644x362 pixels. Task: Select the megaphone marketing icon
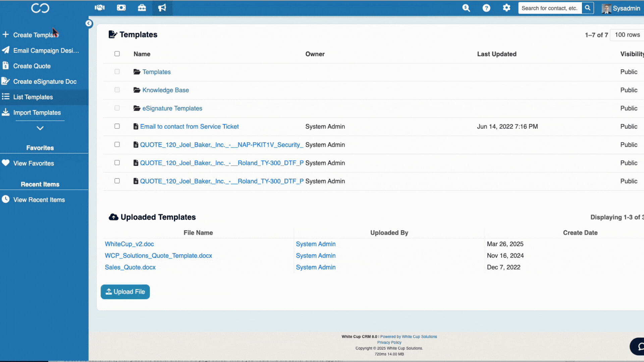click(162, 8)
